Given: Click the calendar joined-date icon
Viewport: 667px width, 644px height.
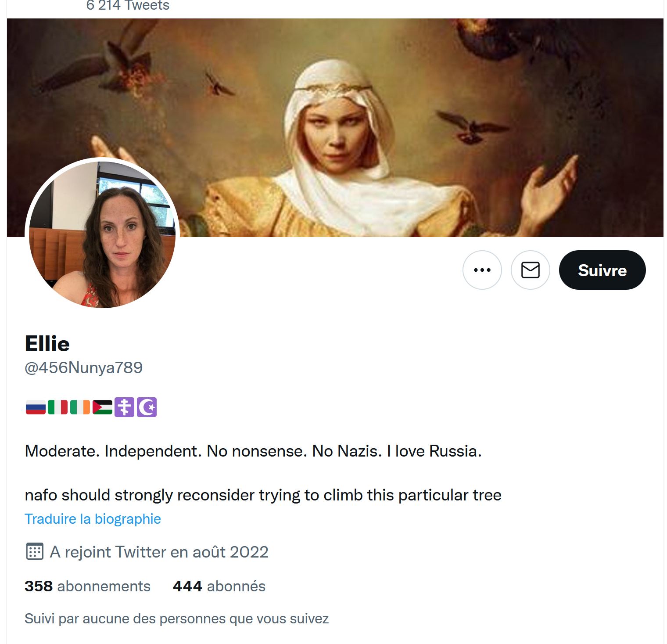Looking at the screenshot, I should point(35,551).
